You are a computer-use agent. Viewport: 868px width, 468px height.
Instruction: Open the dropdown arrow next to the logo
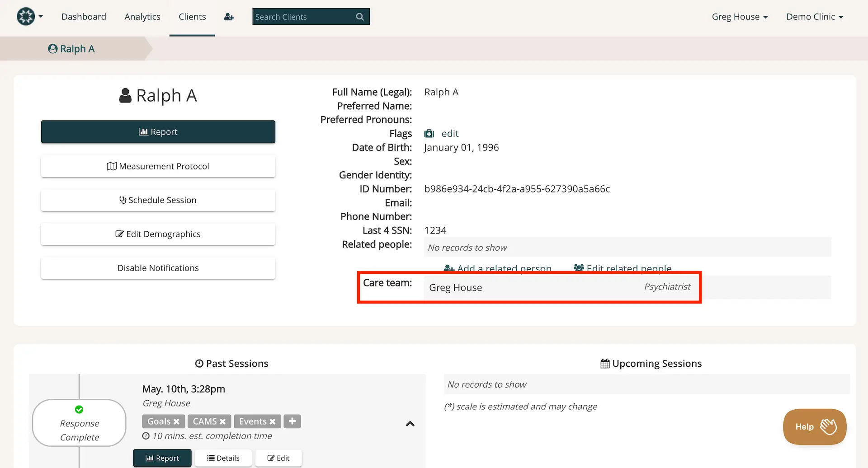(40, 16)
